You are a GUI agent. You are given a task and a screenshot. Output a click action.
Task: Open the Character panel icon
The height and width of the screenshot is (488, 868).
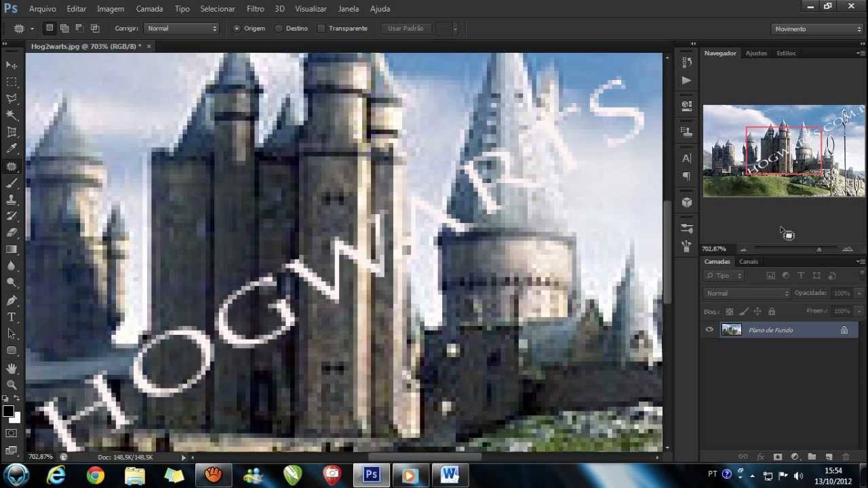686,158
